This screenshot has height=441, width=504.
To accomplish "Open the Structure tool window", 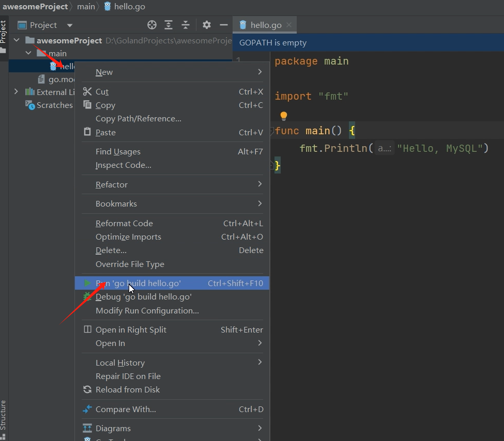I will pyautogui.click(x=4, y=415).
